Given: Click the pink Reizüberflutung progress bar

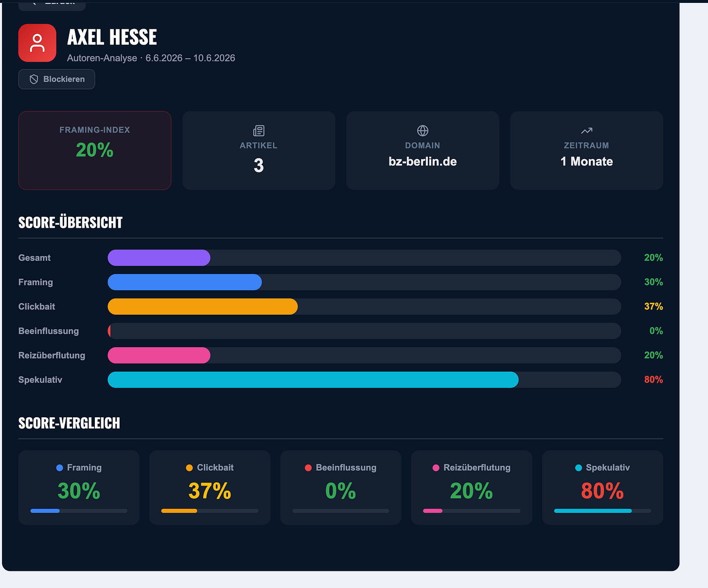Looking at the screenshot, I should [x=159, y=355].
